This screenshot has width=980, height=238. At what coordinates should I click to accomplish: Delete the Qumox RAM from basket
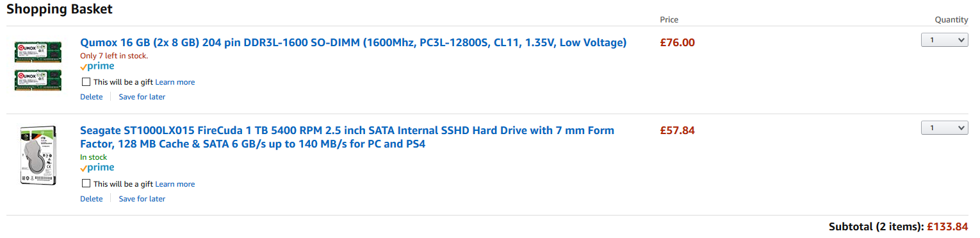tap(91, 97)
